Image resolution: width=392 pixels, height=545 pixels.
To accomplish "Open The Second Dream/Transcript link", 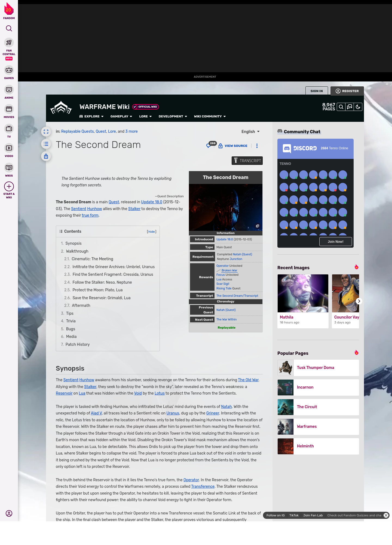I will click(x=237, y=296).
